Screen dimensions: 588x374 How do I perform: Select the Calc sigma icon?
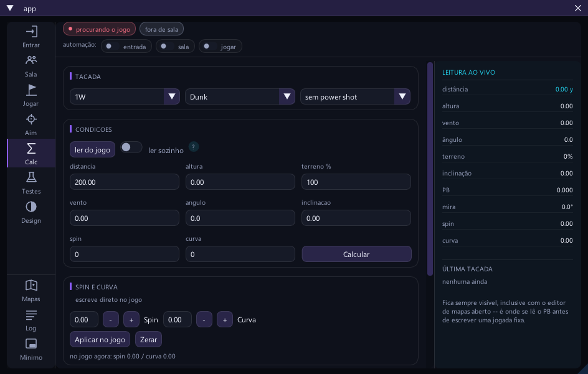pyautogui.click(x=31, y=148)
